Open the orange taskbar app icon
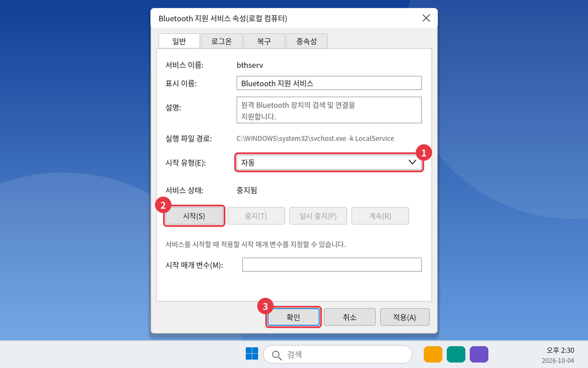588x368 pixels. [x=433, y=354]
